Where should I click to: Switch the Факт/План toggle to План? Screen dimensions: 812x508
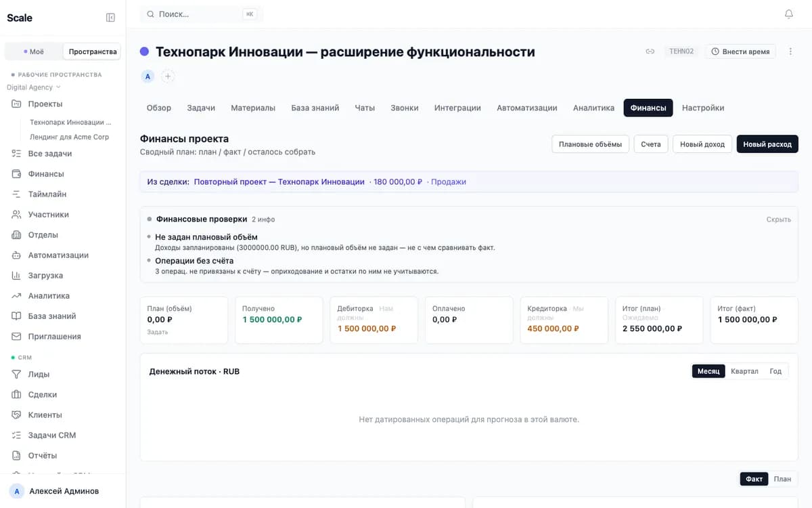[782, 479]
